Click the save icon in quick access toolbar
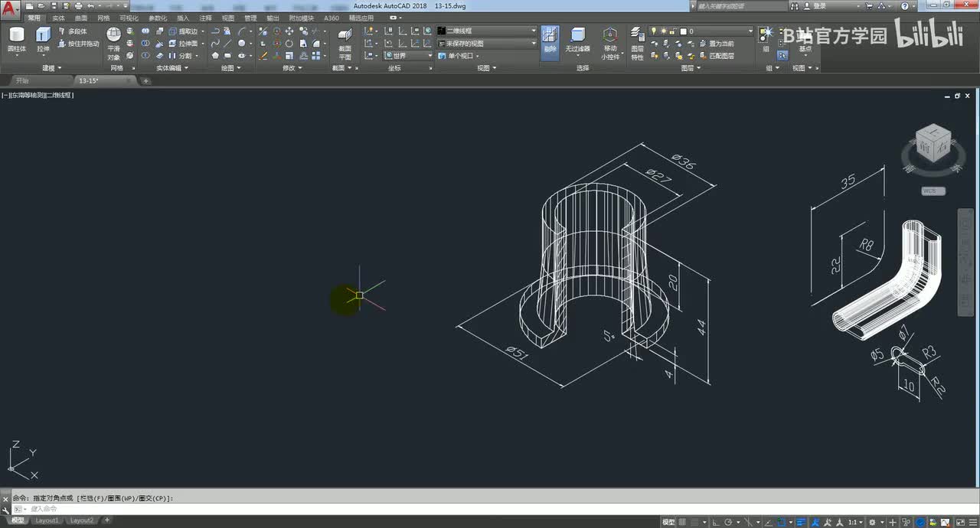Screen dimensions: 980x528 tap(54, 5)
